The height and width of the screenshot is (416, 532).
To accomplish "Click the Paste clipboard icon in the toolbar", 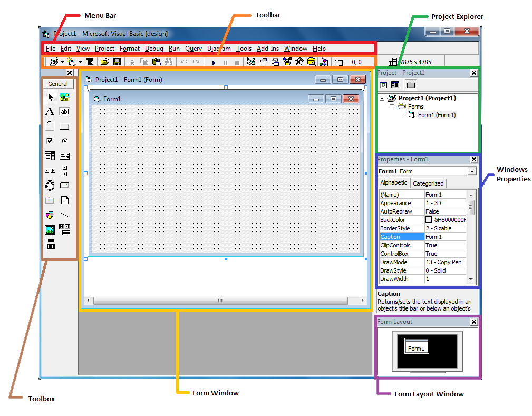I will pos(156,62).
